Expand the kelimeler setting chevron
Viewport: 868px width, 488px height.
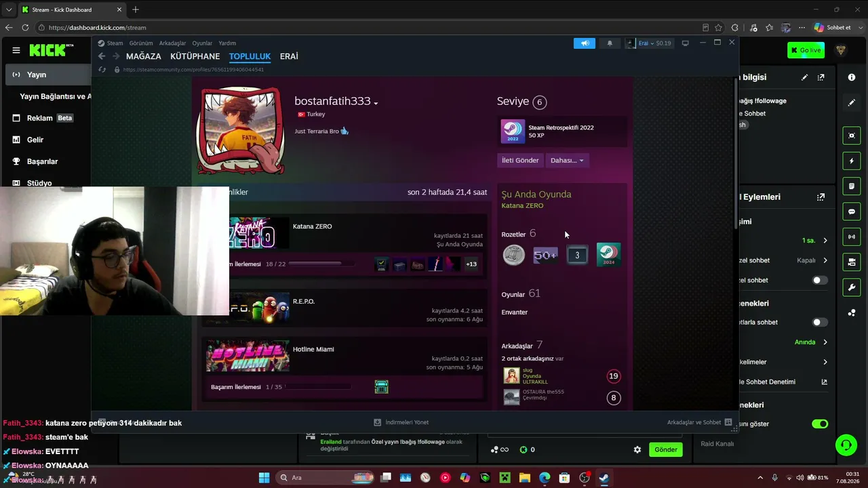coord(825,362)
